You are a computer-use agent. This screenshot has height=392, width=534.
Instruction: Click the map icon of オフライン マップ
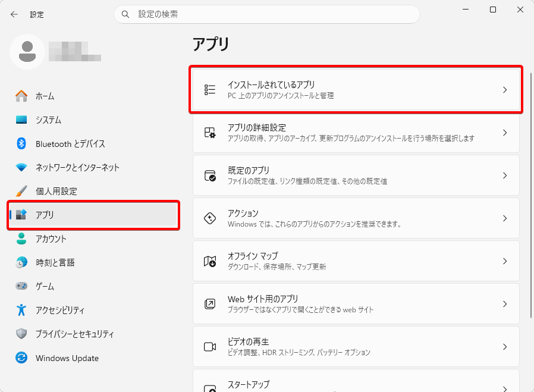(210, 261)
